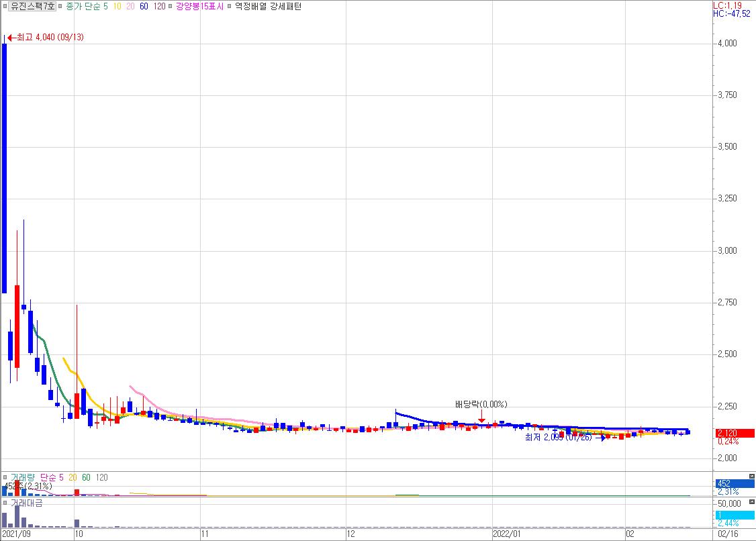Click the 역정배열 강세패턴 indicator label
Screen dimensions: 756x541
(268, 6)
